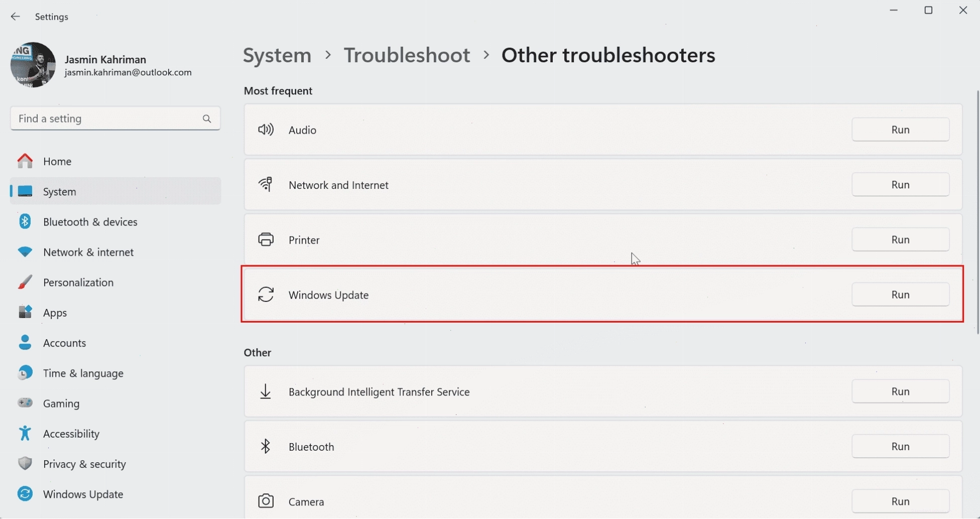Run the Network and Internet troubleshooter

coord(900,184)
